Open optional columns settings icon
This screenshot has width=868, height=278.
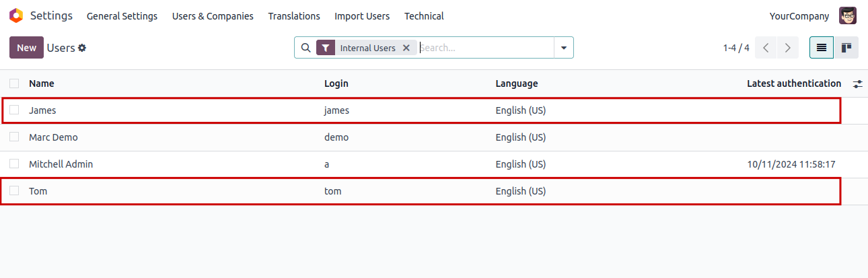coord(857,84)
